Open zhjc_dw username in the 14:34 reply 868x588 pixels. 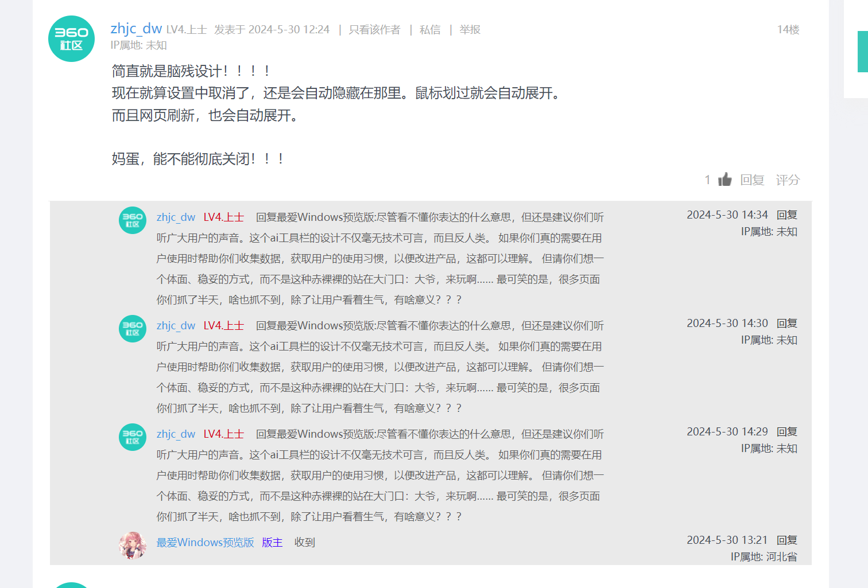click(x=176, y=217)
